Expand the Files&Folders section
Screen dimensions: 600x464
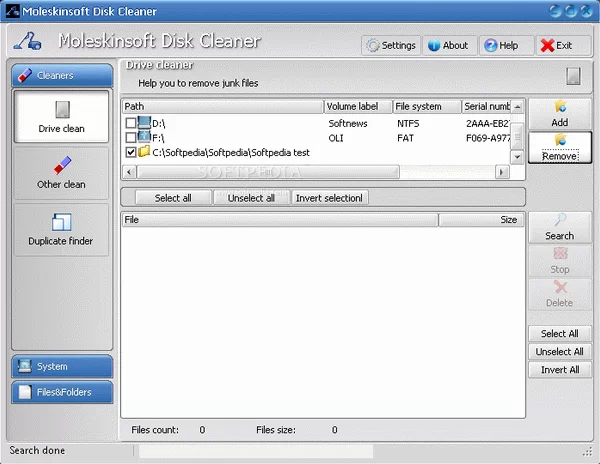coord(62,392)
